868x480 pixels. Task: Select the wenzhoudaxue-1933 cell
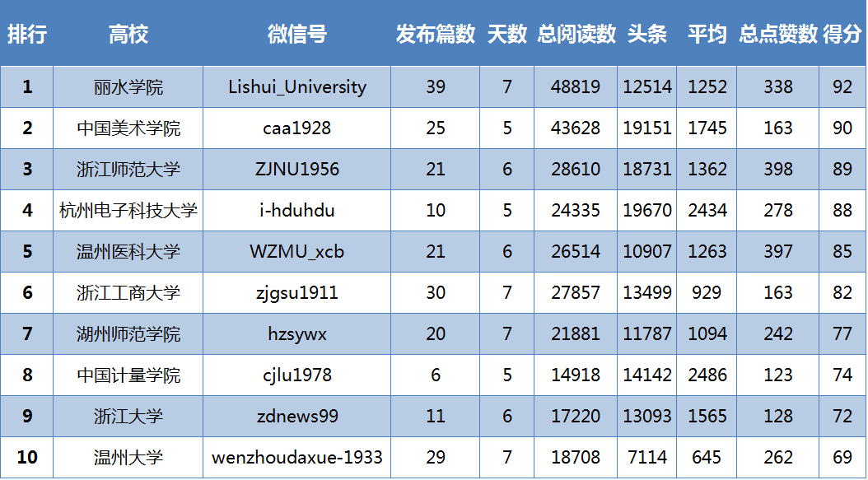click(x=297, y=457)
